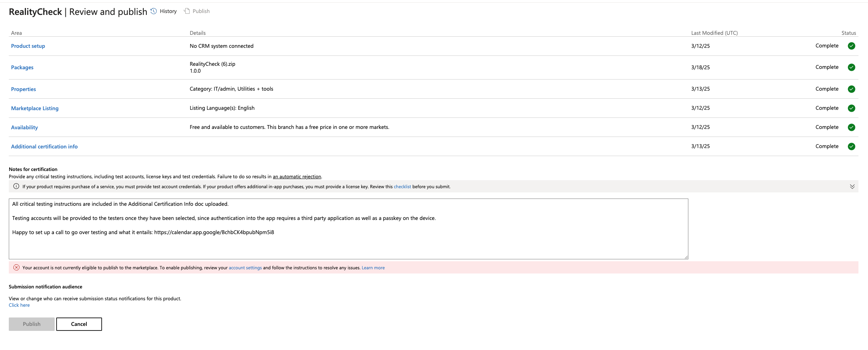Open the automatic rejection policy link
The width and height of the screenshot is (868, 350).
tap(297, 176)
